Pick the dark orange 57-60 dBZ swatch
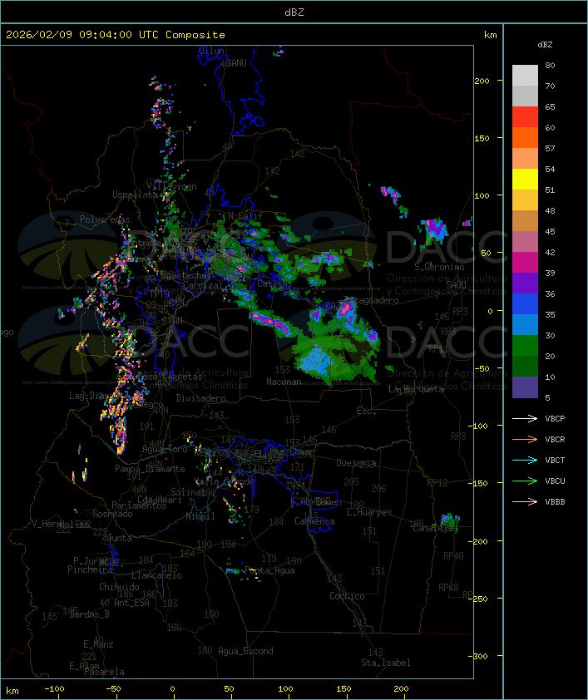The height and width of the screenshot is (700, 588). click(x=525, y=137)
